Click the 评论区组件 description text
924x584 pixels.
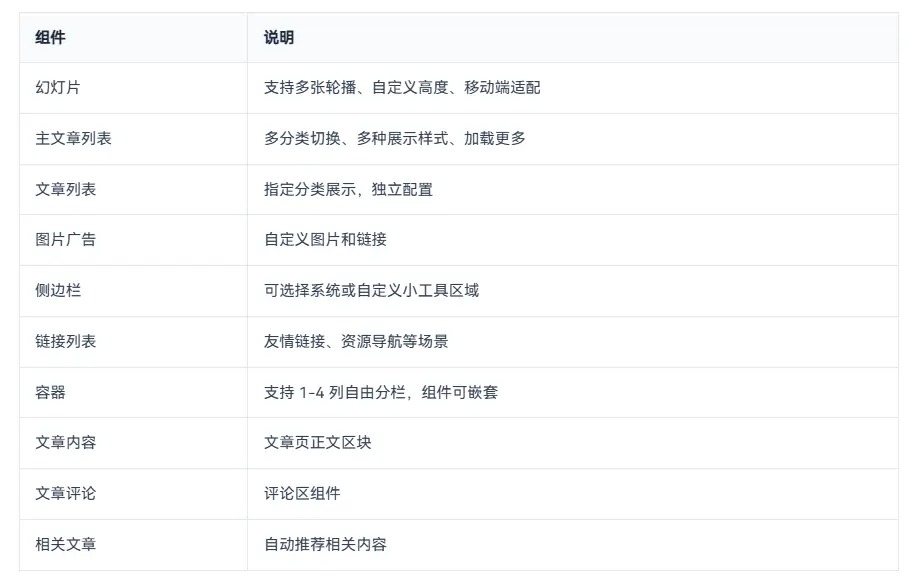tap(302, 493)
